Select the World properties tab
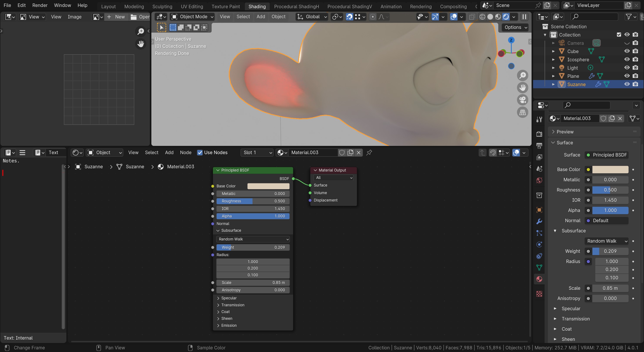Screen dimensions: 644x352 [x=539, y=180]
